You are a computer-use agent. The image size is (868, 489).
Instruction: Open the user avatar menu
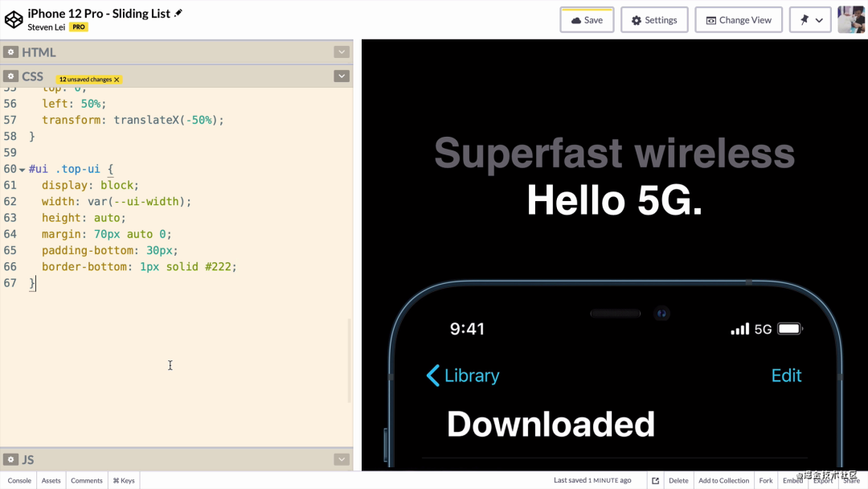[x=851, y=20]
